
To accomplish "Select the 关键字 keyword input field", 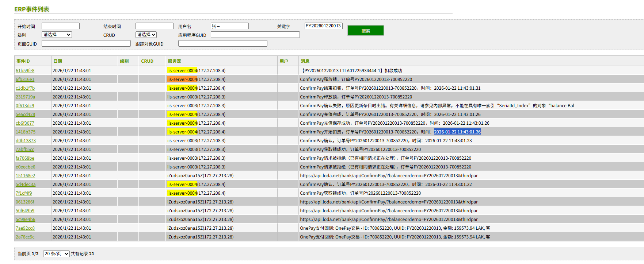I will point(323,26).
